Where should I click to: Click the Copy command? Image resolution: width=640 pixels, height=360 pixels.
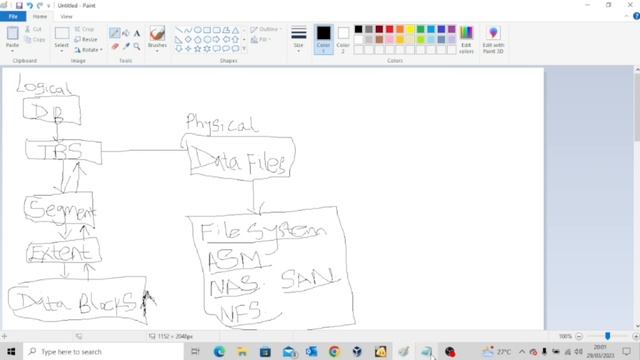[35, 40]
